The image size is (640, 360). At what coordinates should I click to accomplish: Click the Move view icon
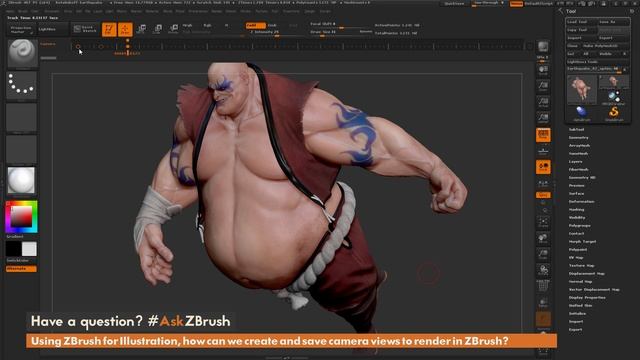tap(543, 238)
